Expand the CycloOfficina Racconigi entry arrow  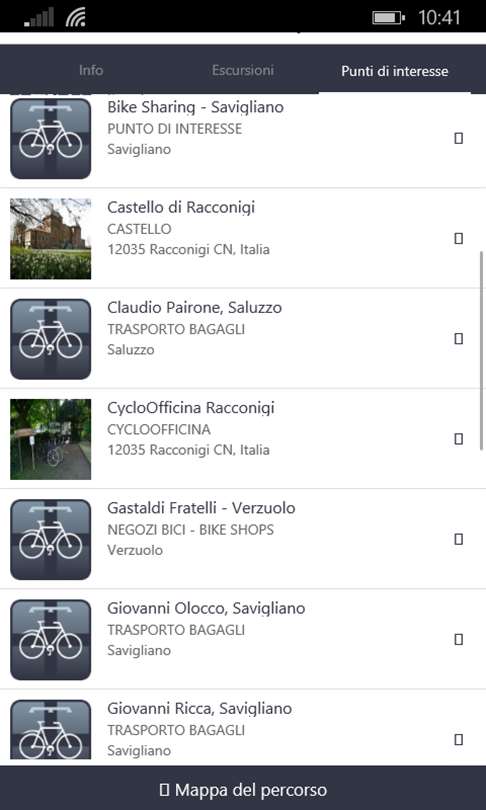(x=458, y=439)
